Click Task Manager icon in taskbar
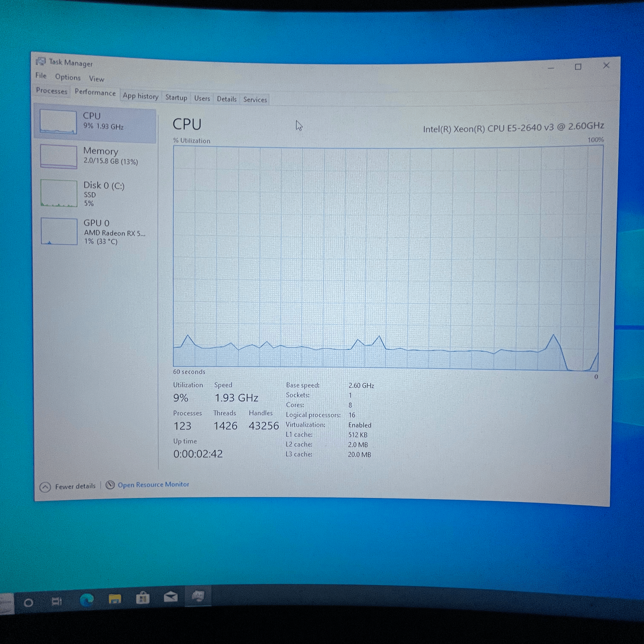 click(x=198, y=596)
